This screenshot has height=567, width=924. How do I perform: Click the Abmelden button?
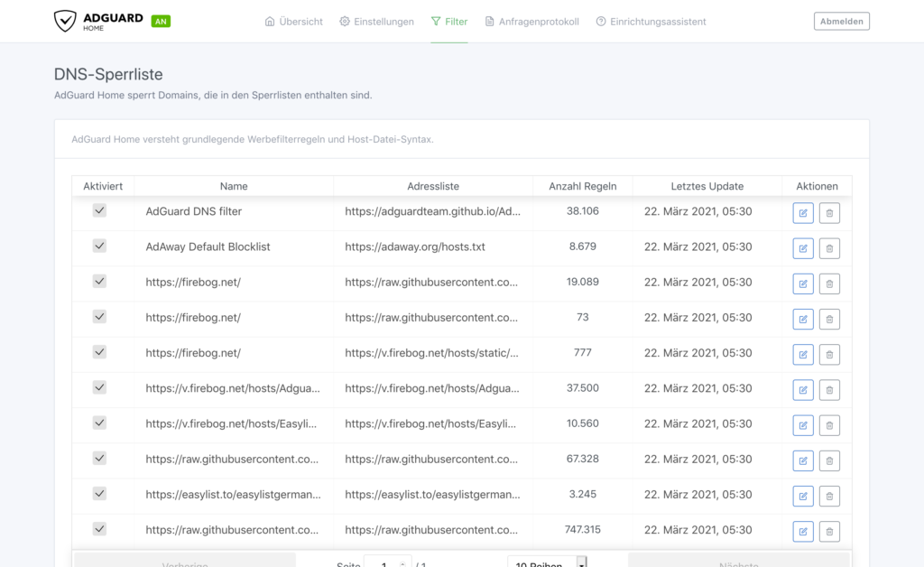click(x=842, y=22)
